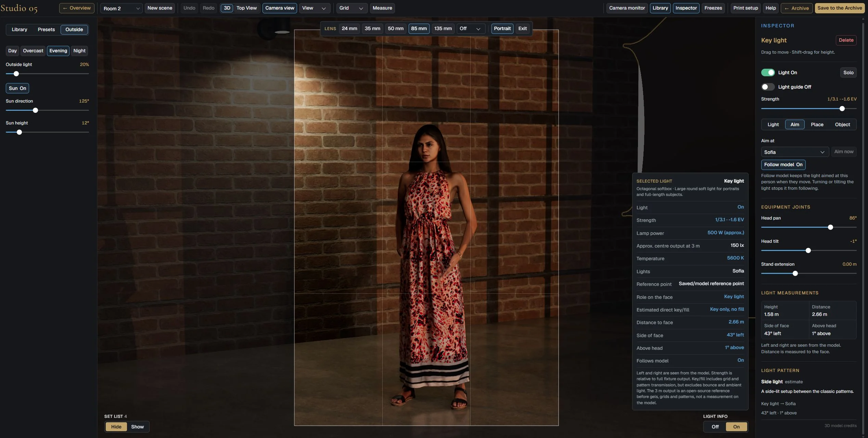Select Overcast lighting preset

(33, 51)
